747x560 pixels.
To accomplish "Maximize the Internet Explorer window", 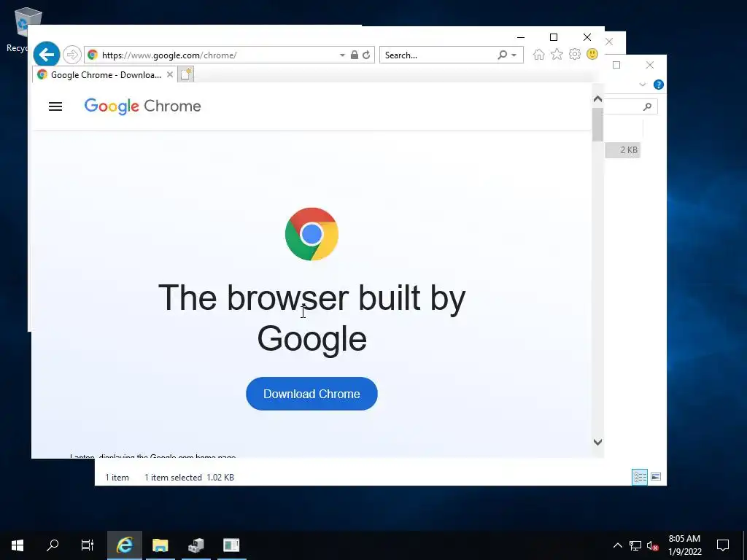I will click(x=554, y=37).
